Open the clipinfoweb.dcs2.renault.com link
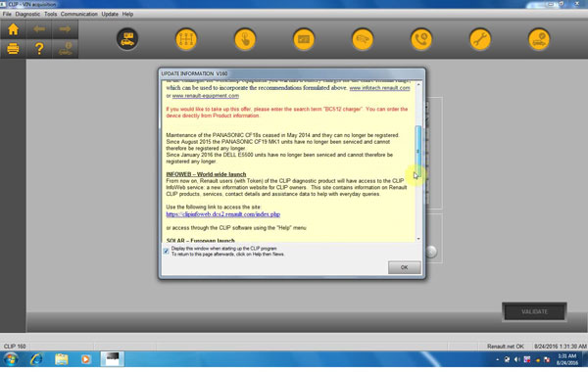 point(223,214)
